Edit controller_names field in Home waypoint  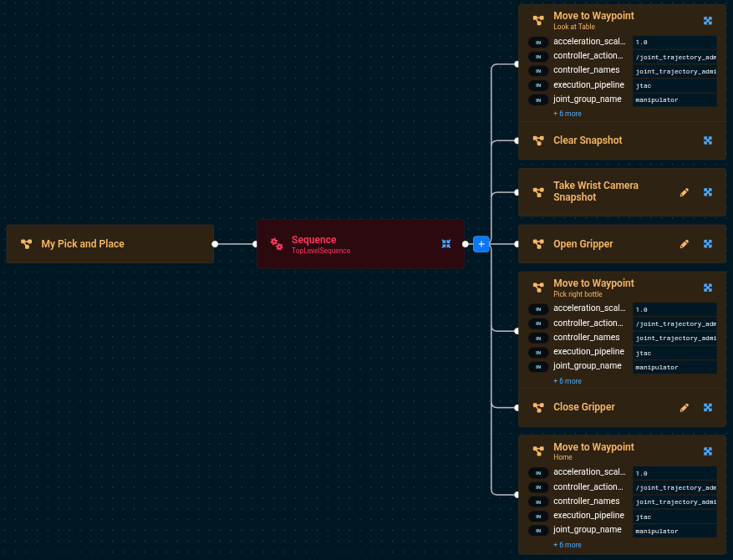pos(674,501)
